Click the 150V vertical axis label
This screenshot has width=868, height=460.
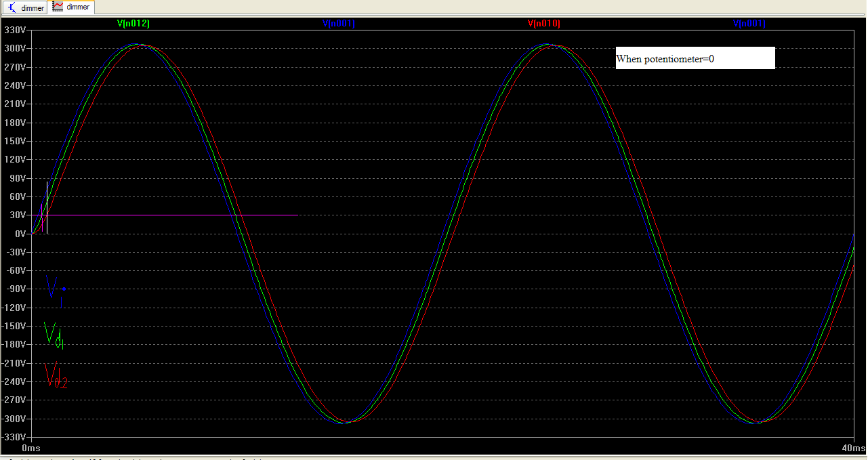pos(15,141)
